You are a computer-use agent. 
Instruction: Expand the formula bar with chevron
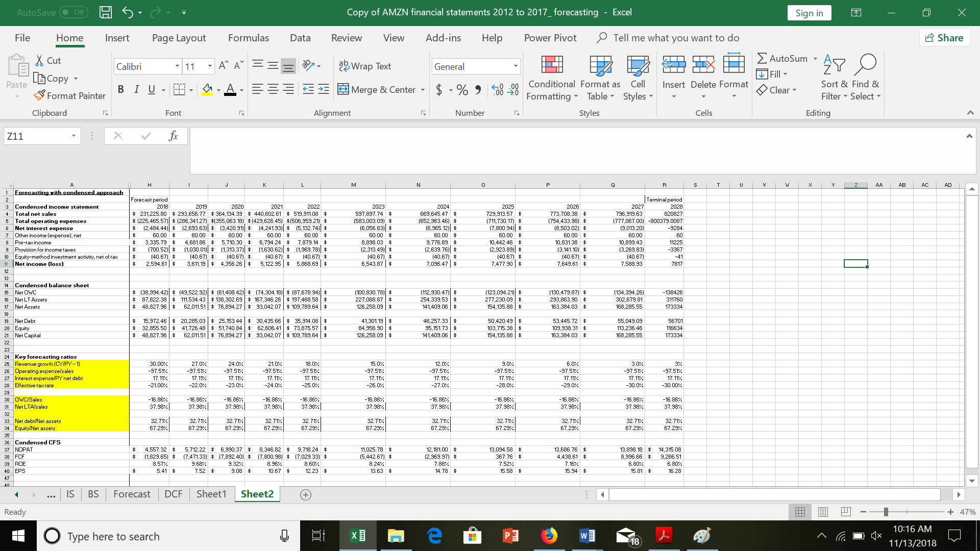pyautogui.click(x=969, y=136)
